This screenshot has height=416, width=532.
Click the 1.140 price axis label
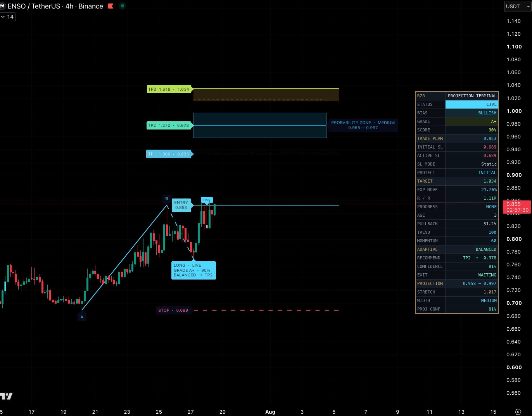pos(514,21)
